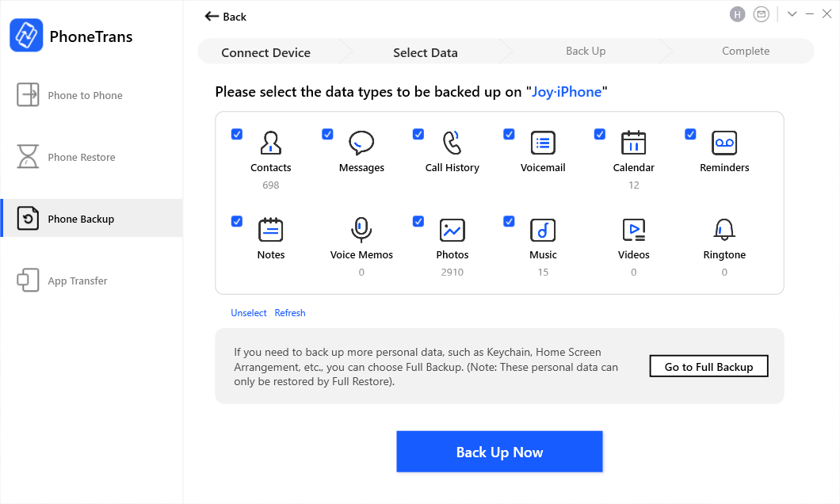Uncheck the Voicemail checkbox
The image size is (840, 504).
click(x=509, y=134)
